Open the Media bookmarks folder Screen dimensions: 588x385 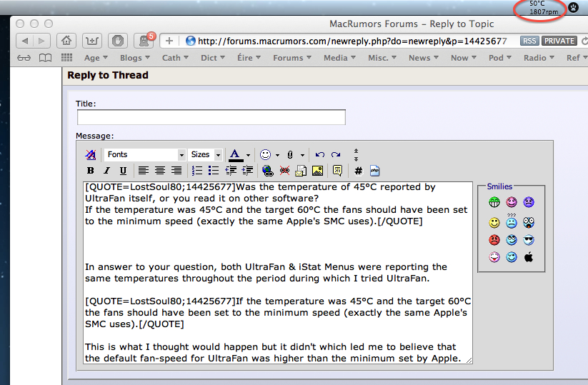(339, 58)
